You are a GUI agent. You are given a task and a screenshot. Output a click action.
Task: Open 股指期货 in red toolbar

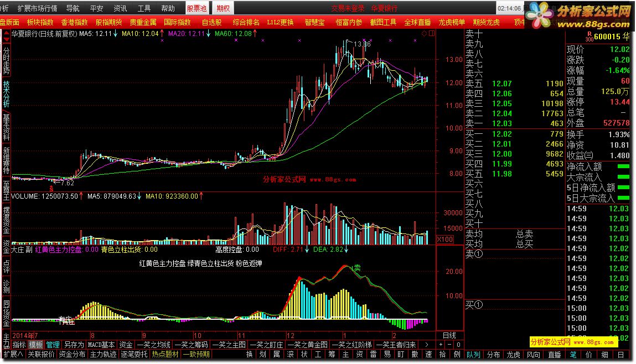[x=108, y=22]
